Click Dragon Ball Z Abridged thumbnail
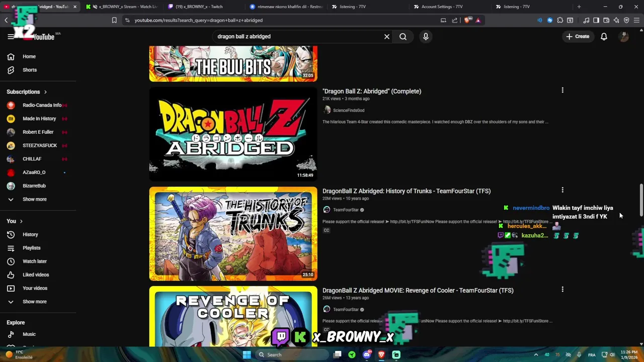The image size is (644, 362). 233,134
